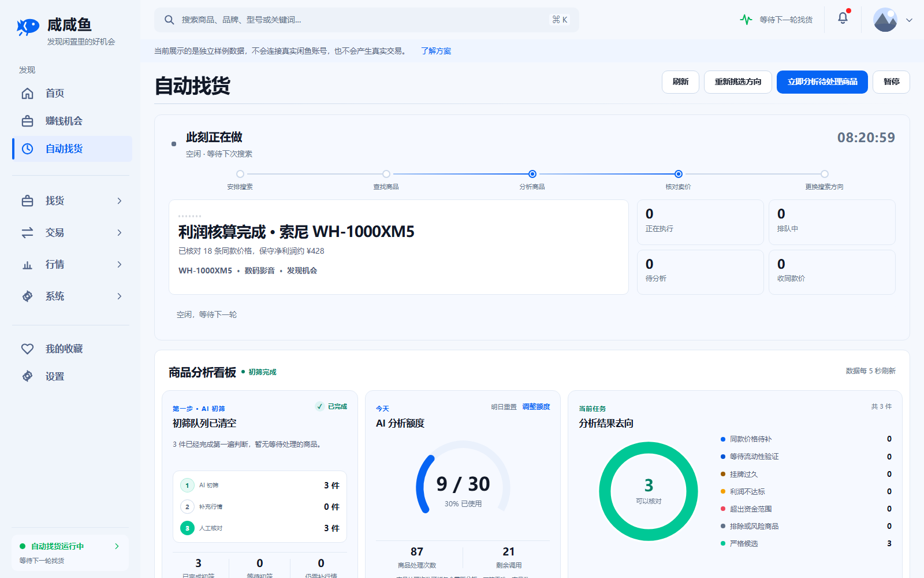This screenshot has height=578, width=924.
Task: Click the 自动找货 clock icon
Action: [27, 149]
